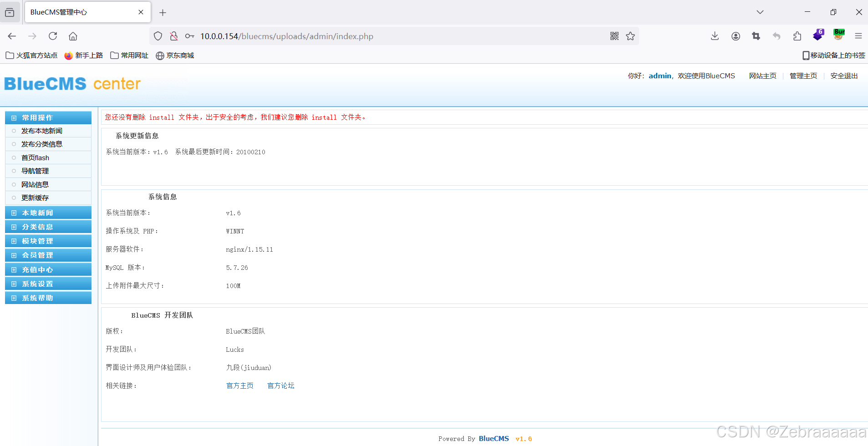The image size is (868, 446).
Task: Click the browser Back arrow
Action: [x=12, y=36]
